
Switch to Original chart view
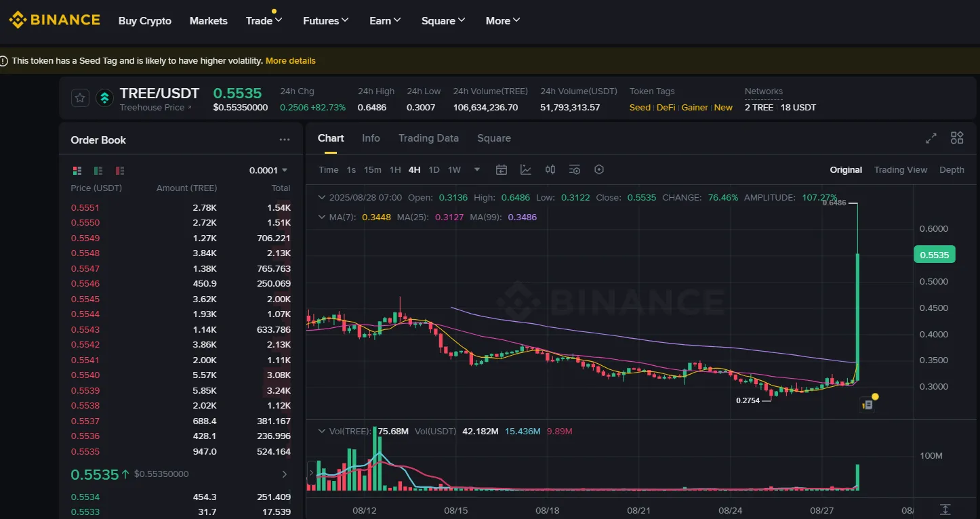click(846, 170)
